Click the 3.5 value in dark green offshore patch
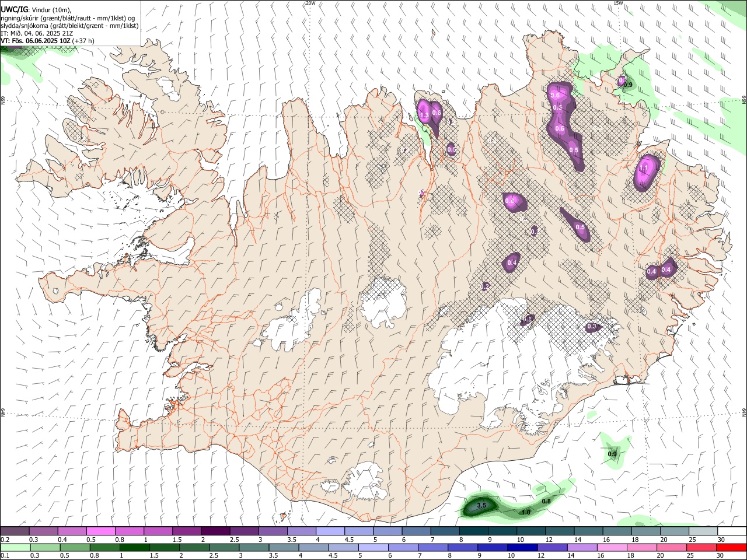This screenshot has width=747, height=560. [481, 506]
